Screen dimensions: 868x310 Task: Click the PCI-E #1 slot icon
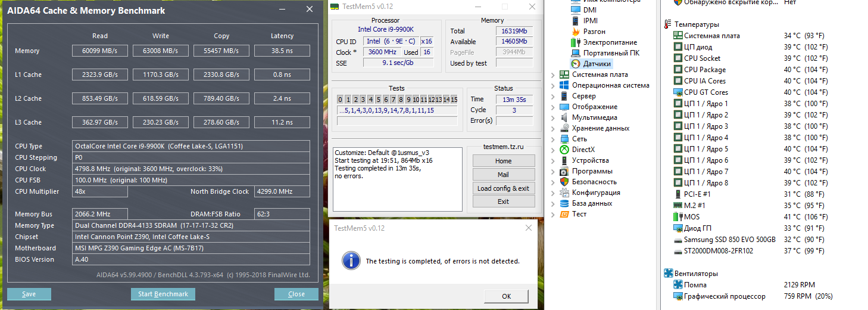click(678, 194)
